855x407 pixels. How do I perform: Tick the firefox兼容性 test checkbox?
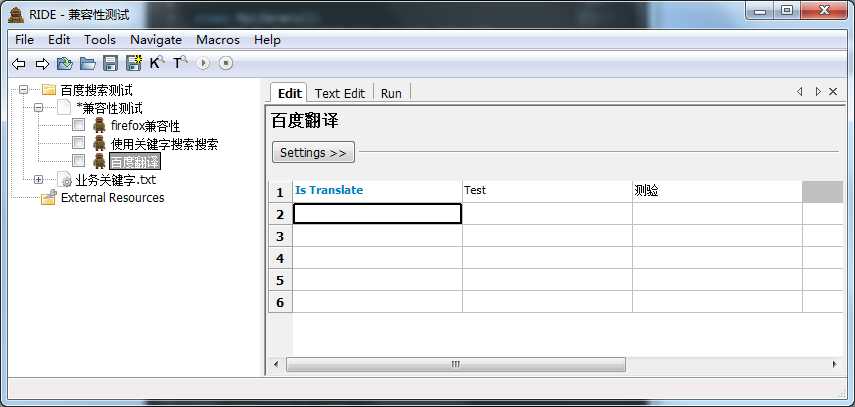pyautogui.click(x=79, y=125)
